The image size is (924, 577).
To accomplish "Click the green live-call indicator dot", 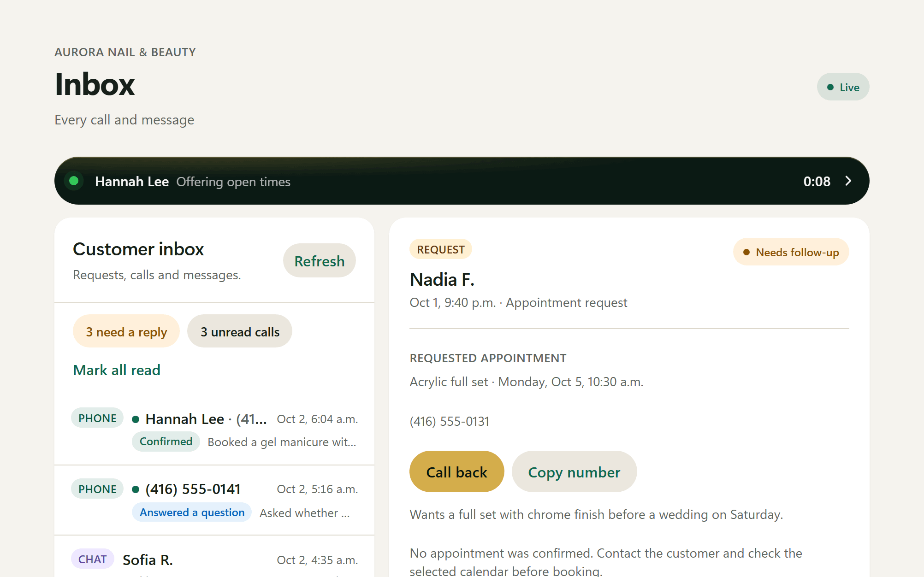I will (x=74, y=181).
